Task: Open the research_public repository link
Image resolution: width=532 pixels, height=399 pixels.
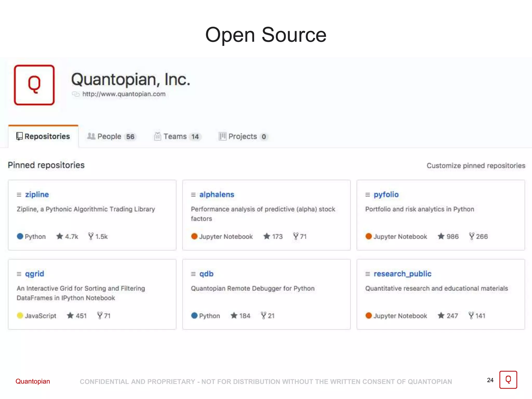Action: click(x=402, y=274)
